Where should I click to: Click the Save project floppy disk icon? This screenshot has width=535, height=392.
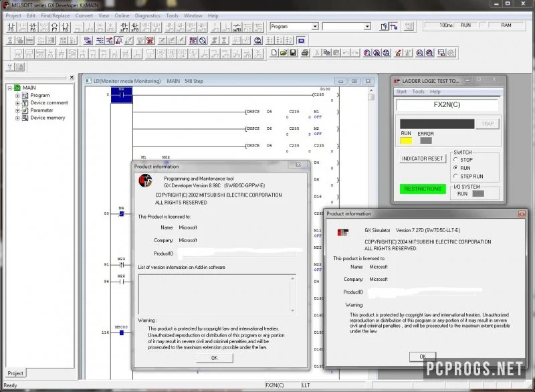293,53
